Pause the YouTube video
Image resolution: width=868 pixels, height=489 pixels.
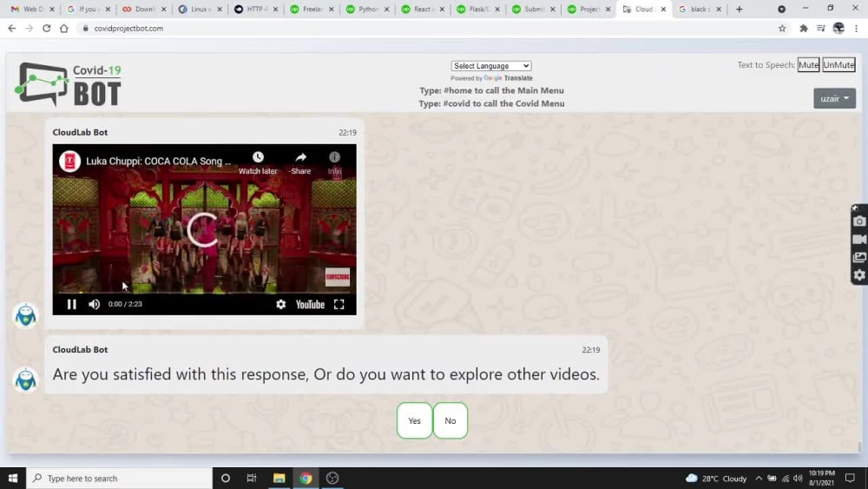click(x=71, y=304)
